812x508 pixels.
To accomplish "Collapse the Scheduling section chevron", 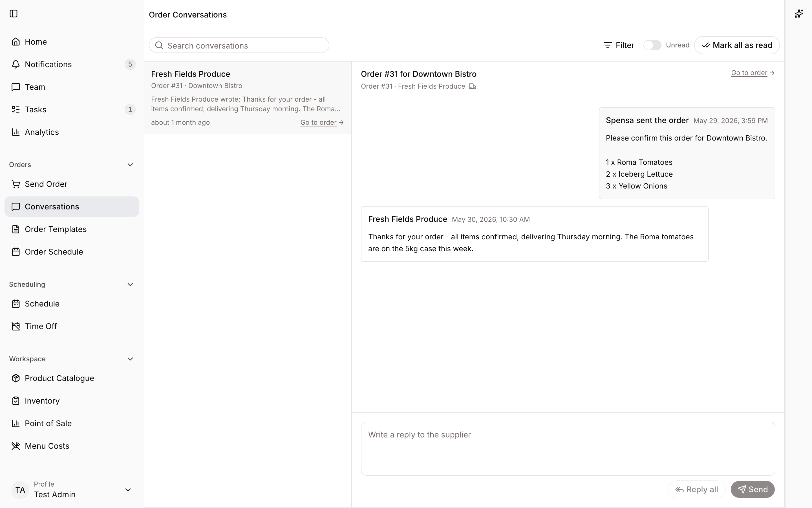I will (x=130, y=284).
